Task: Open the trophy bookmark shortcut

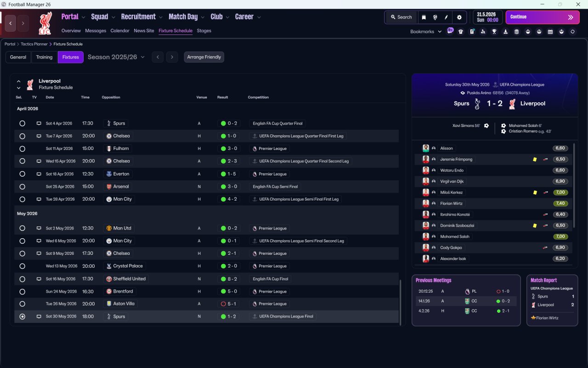Action: (494, 32)
